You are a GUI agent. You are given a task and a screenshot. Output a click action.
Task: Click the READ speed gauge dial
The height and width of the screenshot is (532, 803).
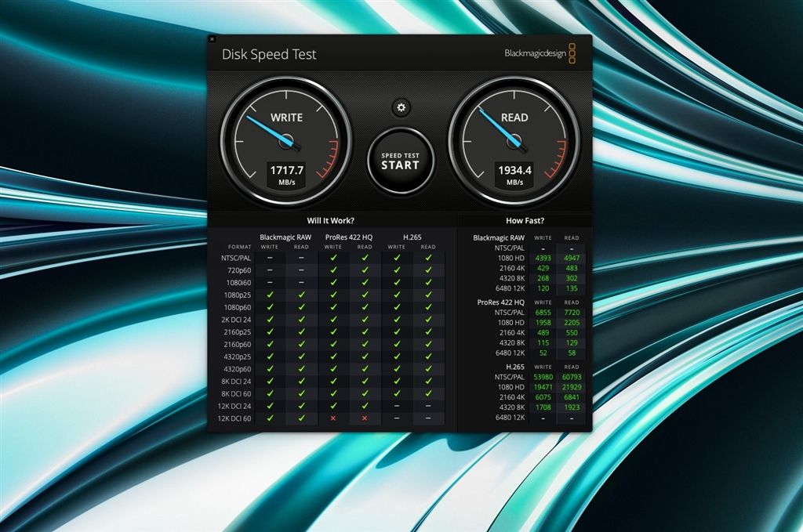pyautogui.click(x=514, y=142)
